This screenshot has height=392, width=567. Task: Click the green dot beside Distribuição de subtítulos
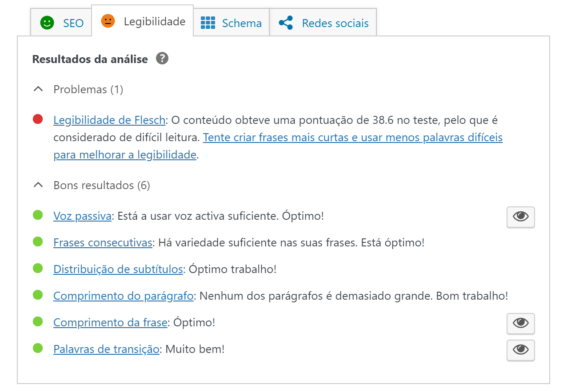click(38, 269)
